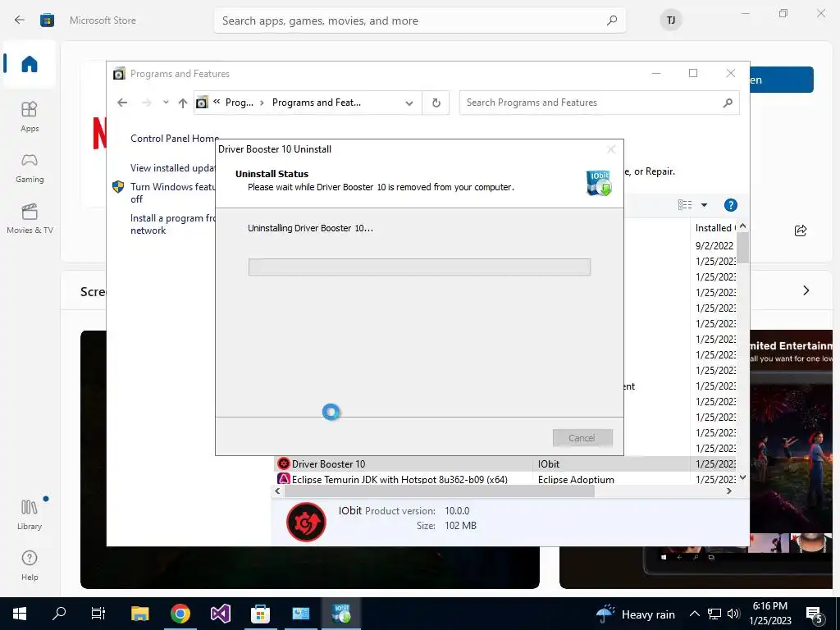
Task: Refresh the Programs and Features list
Action: click(436, 103)
